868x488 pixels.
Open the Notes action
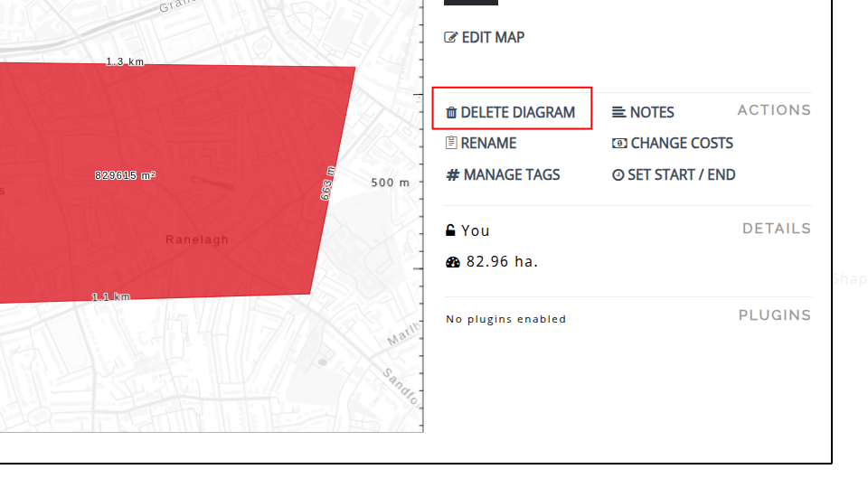pyautogui.click(x=652, y=113)
